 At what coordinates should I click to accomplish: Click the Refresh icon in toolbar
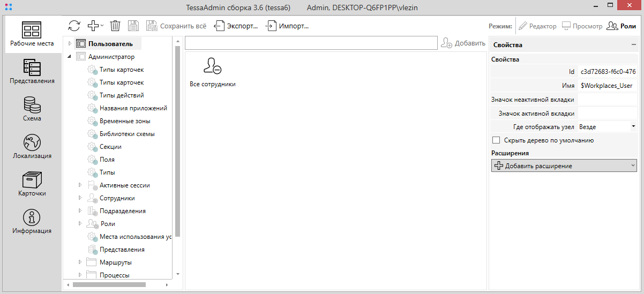pos(74,26)
